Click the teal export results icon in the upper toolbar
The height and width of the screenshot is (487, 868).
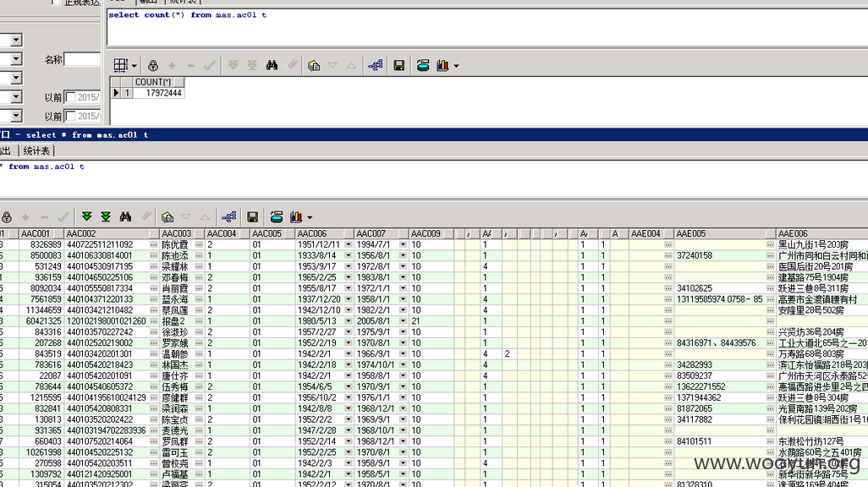[423, 65]
